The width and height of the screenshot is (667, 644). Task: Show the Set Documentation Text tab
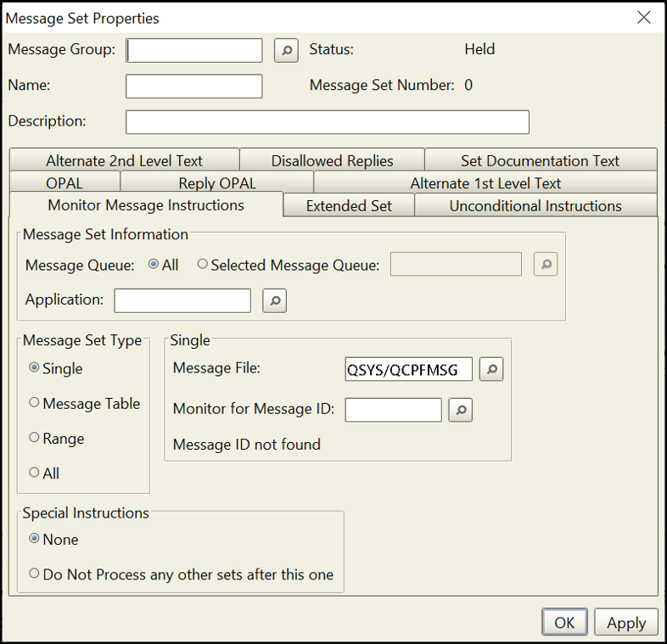(x=540, y=160)
